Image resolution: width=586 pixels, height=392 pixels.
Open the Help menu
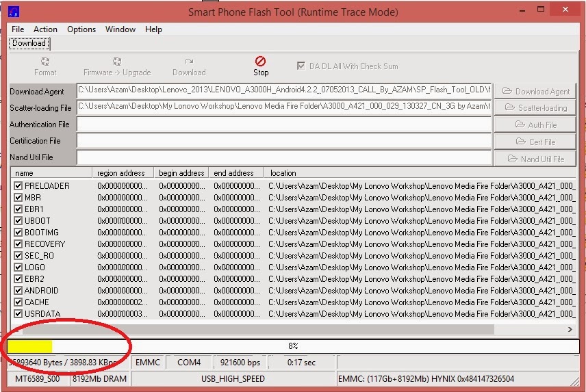pyautogui.click(x=153, y=29)
